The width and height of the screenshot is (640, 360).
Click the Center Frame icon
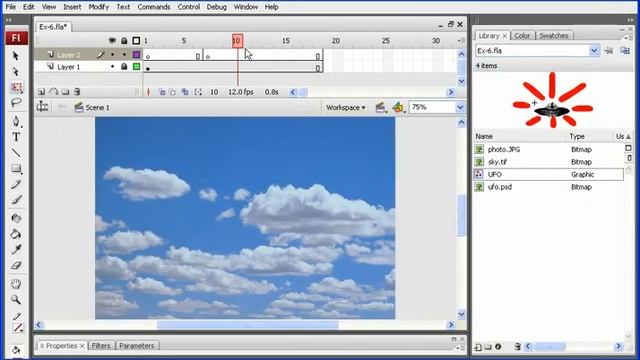coord(149,92)
